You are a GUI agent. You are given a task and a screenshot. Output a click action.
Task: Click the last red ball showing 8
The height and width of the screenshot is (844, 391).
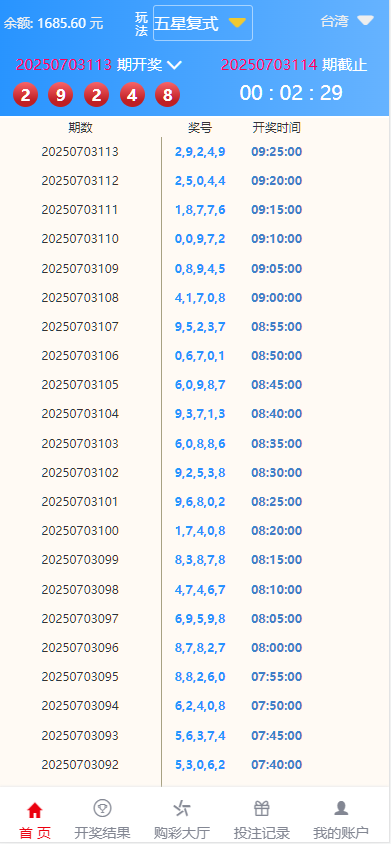coord(167,96)
